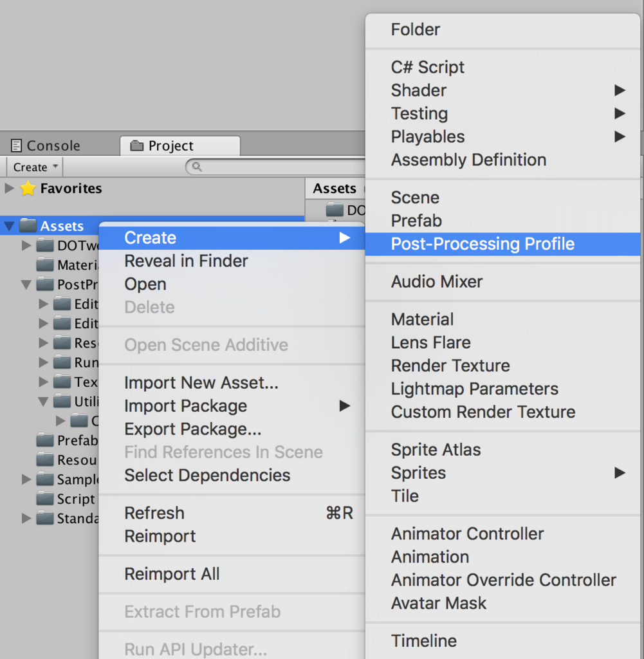644x659 pixels.
Task: Choose Open from the context menu
Action: (x=232, y=284)
